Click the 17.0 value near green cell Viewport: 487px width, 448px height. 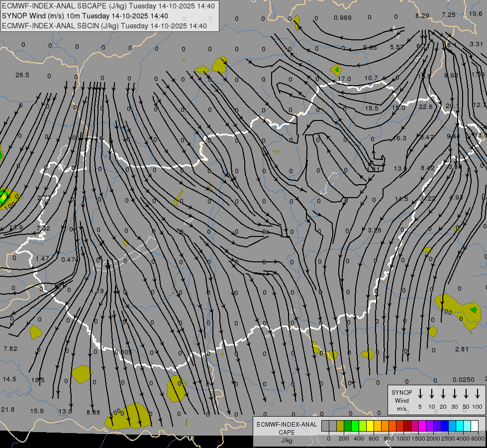pyautogui.click(x=344, y=79)
